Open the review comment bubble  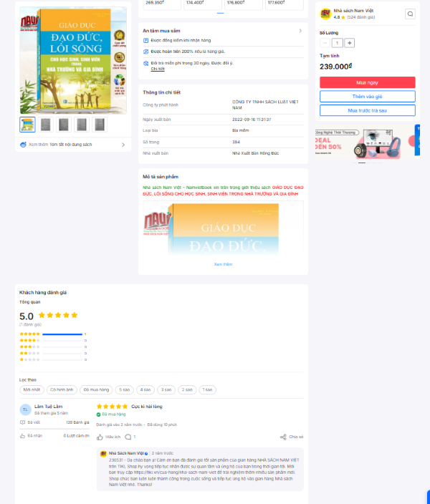point(128,437)
